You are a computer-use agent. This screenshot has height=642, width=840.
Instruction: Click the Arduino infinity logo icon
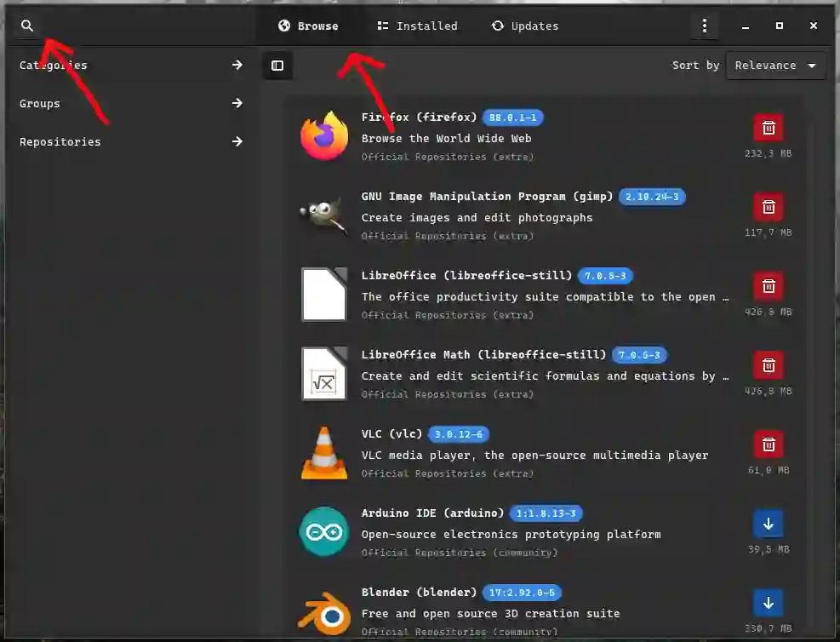[324, 531]
